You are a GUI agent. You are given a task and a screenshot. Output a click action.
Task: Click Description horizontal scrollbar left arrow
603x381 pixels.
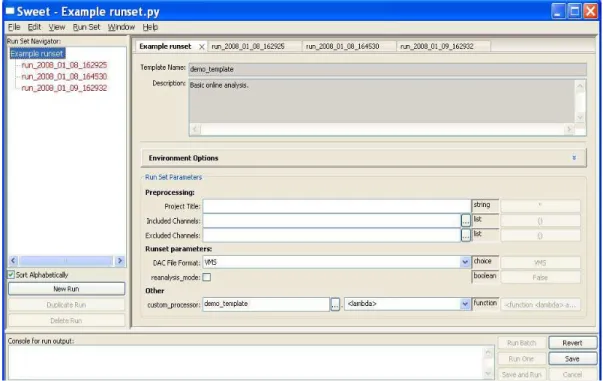(195, 130)
